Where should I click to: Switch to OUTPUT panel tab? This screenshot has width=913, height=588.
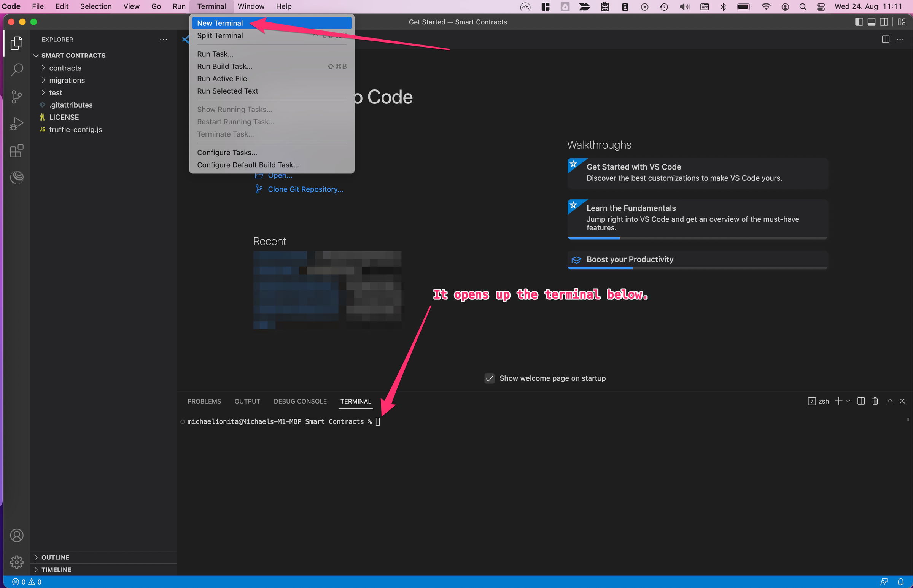tap(247, 401)
